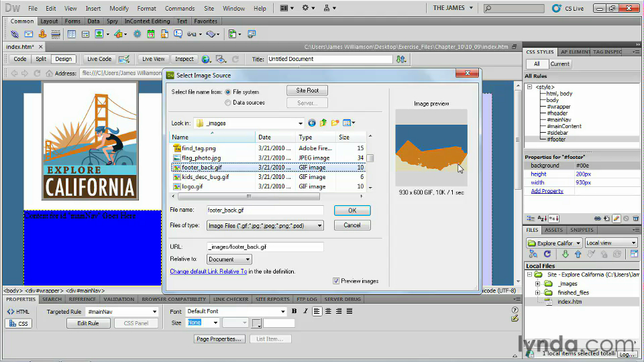Uncheck the Preview images checkbox
This screenshot has width=644, height=362.
coord(336,281)
